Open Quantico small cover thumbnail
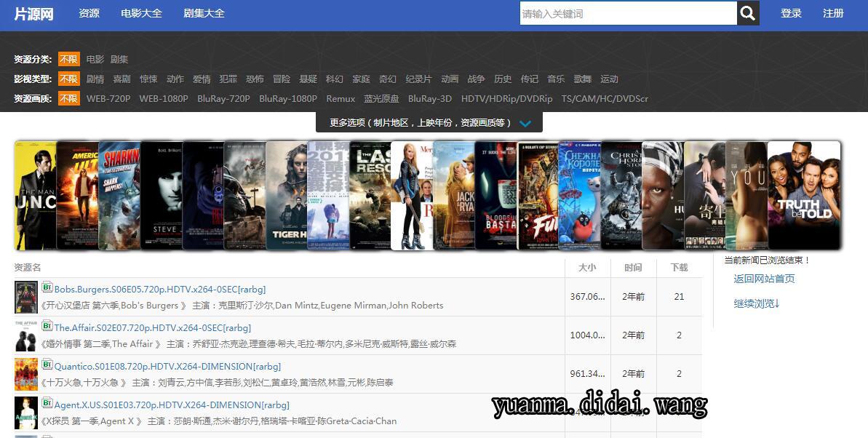The image size is (868, 438). [26, 374]
